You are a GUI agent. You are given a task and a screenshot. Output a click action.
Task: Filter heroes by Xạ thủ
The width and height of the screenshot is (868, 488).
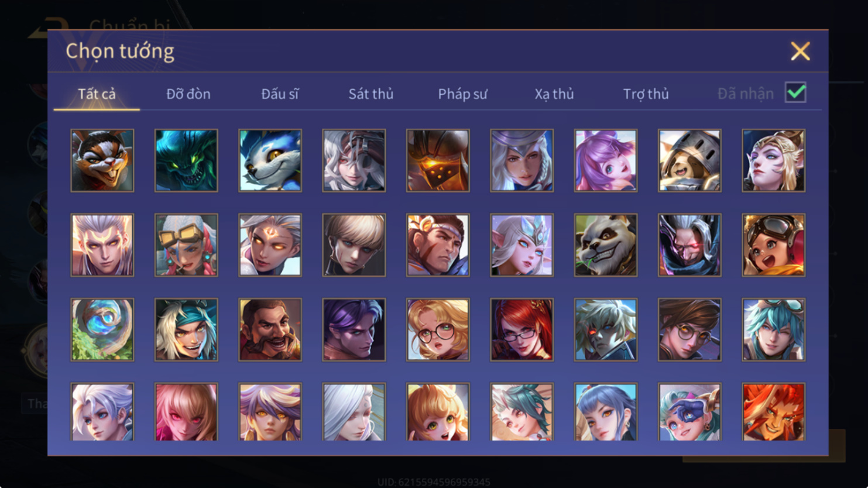point(554,94)
